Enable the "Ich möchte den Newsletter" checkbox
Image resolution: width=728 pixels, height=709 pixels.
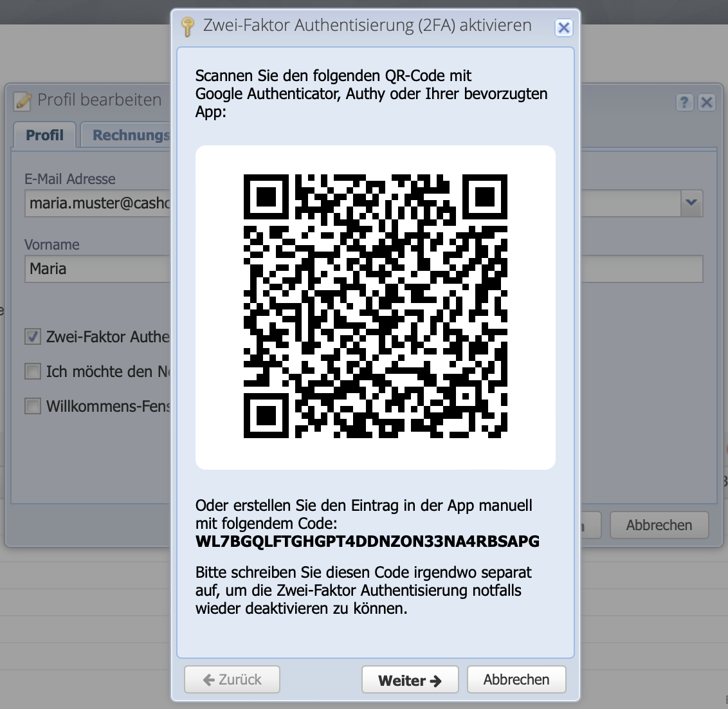(32, 371)
